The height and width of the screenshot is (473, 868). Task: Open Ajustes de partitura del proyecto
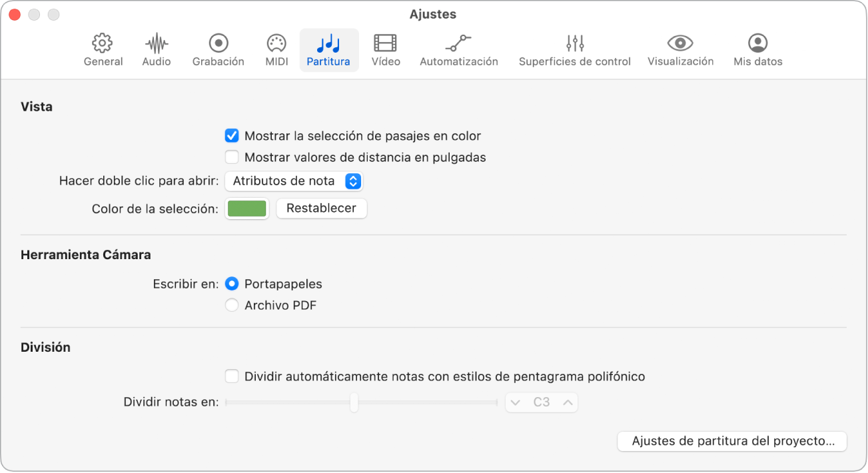pos(732,441)
